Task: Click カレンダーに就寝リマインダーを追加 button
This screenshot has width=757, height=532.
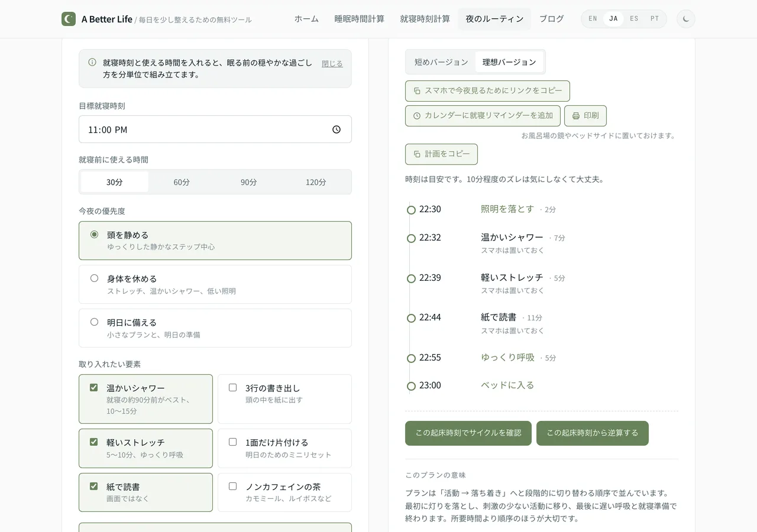Action: [x=483, y=116]
